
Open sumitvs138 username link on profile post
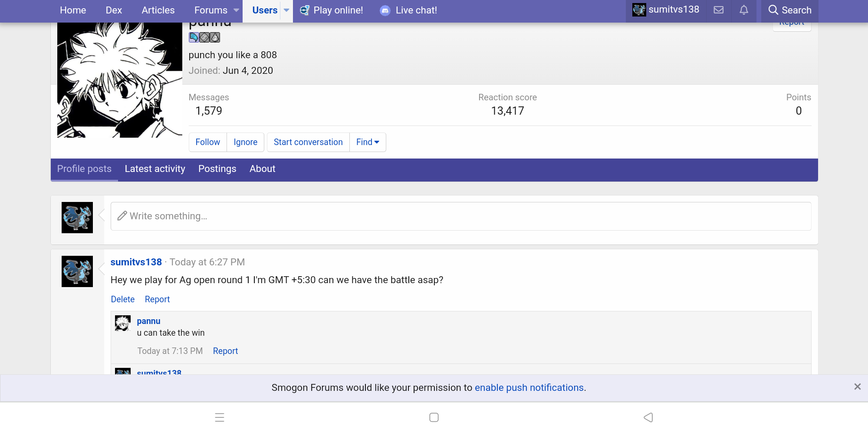[x=136, y=262]
